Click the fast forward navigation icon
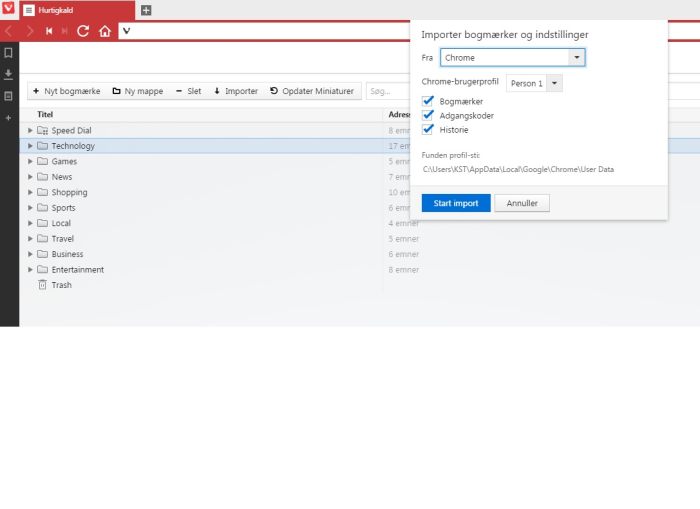 [64, 31]
